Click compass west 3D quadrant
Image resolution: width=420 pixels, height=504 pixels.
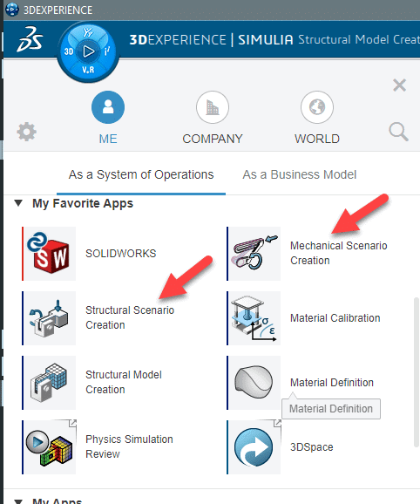[x=69, y=51]
